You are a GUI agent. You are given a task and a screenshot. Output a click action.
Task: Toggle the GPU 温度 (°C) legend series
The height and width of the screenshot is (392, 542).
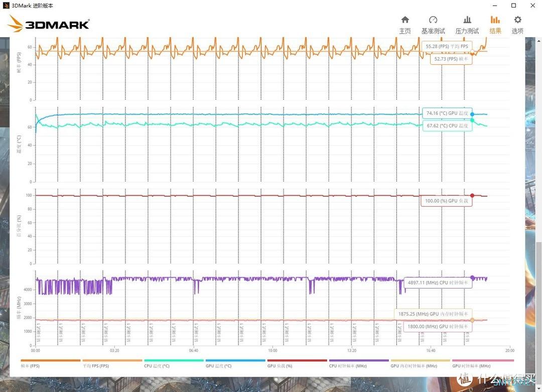[235, 364]
